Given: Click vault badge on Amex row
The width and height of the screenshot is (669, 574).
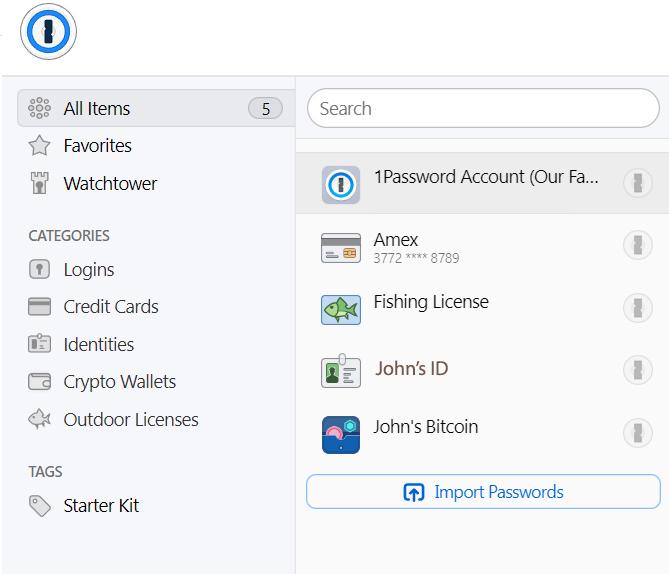Looking at the screenshot, I should 637,245.
